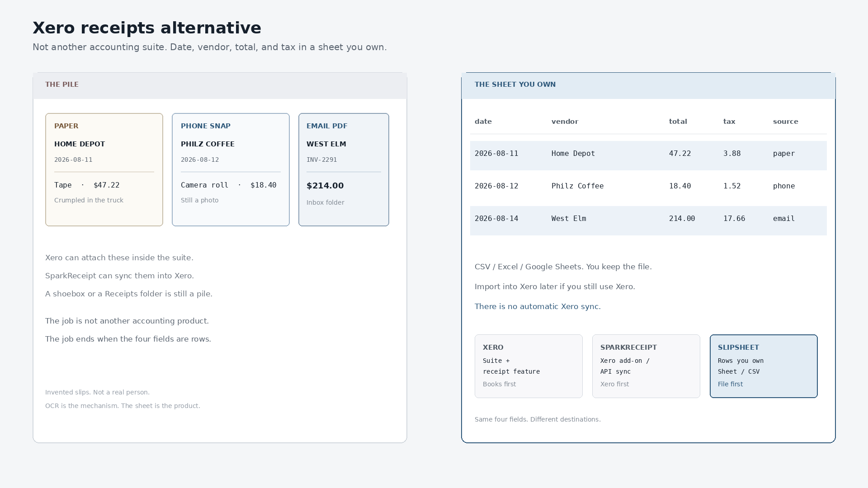Click 'Crumpled in the truck' note
Image resolution: width=868 pixels, height=488 pixels.
click(89, 200)
